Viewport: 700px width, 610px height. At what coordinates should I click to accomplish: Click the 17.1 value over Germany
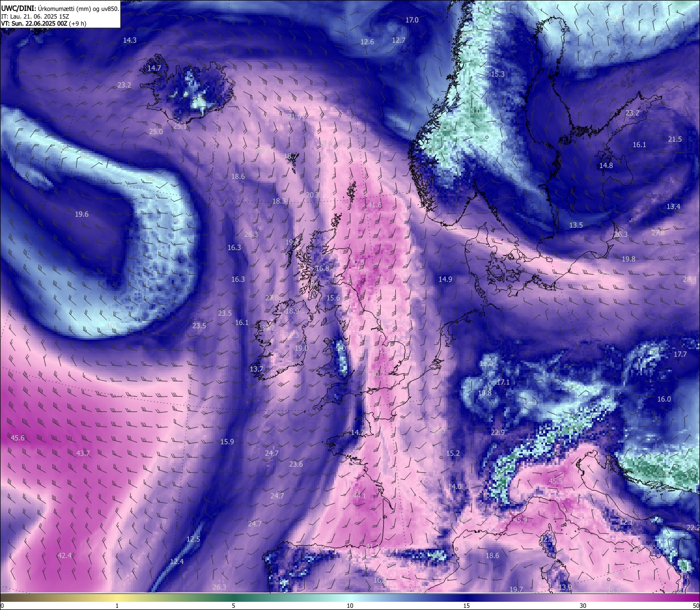coord(503,382)
